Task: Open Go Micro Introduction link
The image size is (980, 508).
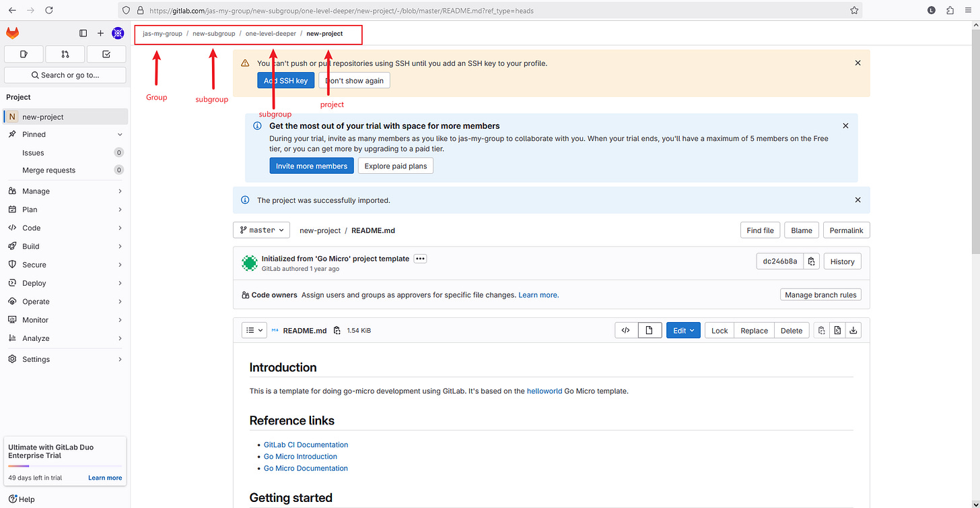Action: point(300,456)
